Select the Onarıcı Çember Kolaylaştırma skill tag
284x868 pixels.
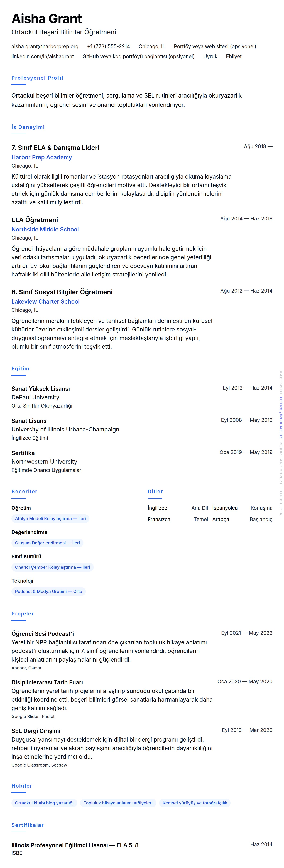click(x=52, y=567)
